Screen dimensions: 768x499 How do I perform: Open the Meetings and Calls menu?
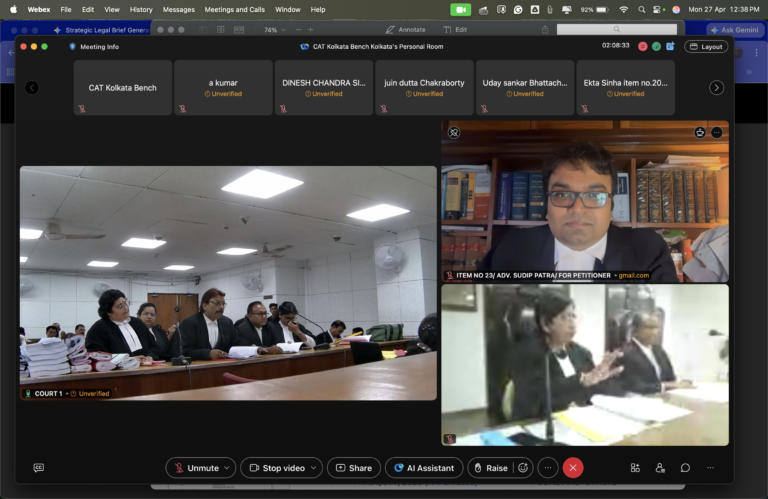point(235,9)
